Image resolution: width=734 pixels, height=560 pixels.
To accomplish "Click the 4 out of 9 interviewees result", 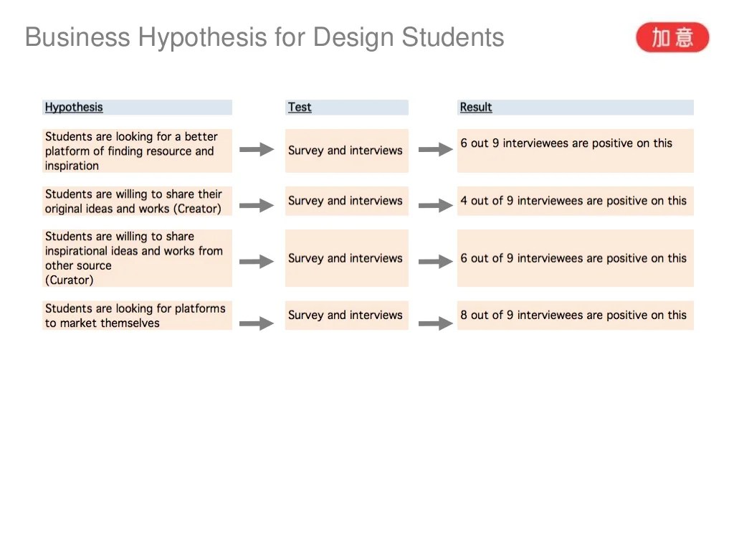I will 575,201.
